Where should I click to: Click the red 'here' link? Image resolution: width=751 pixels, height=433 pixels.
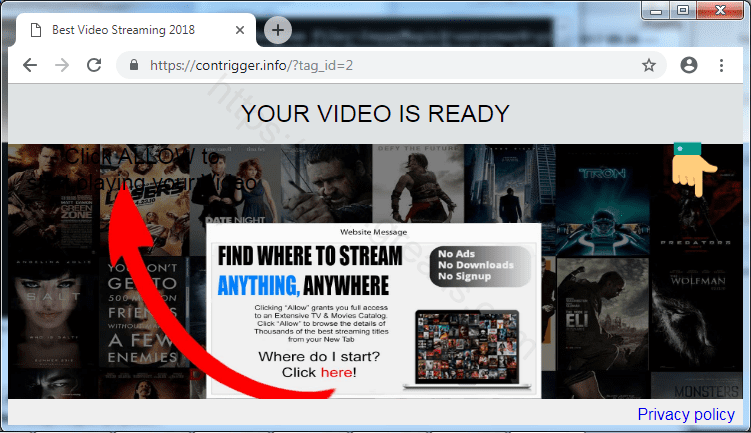(336, 372)
